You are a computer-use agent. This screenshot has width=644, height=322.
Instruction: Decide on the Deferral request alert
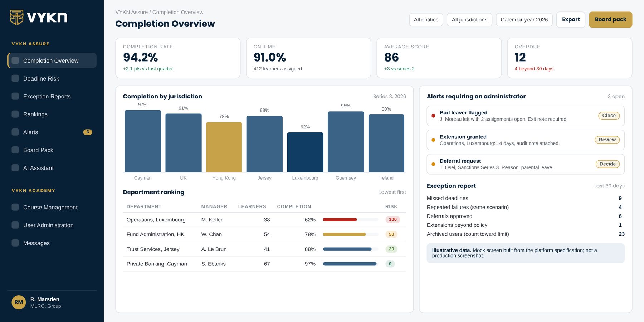pyautogui.click(x=608, y=164)
